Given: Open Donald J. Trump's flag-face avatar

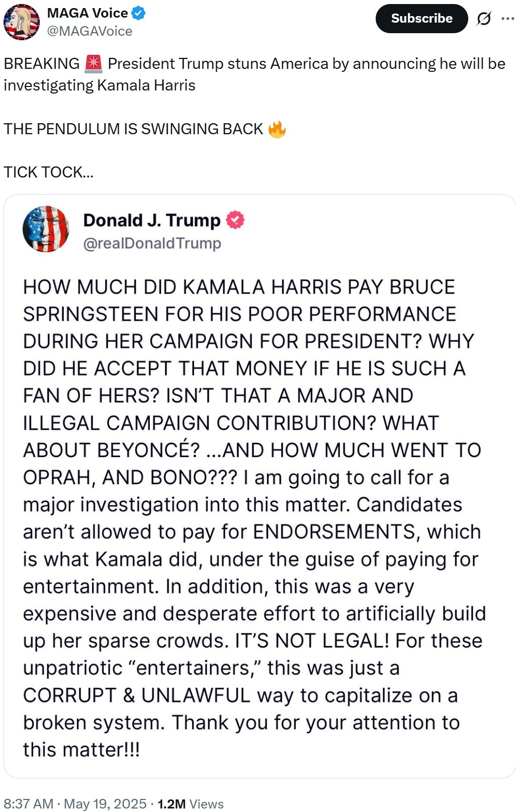Looking at the screenshot, I should 46,229.
